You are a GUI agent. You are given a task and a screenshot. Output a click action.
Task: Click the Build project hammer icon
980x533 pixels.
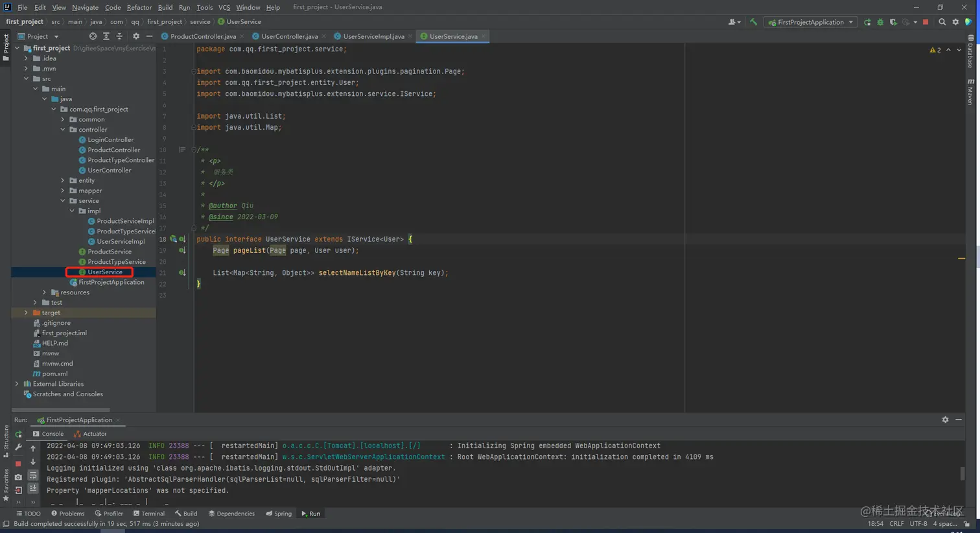pyautogui.click(x=753, y=22)
